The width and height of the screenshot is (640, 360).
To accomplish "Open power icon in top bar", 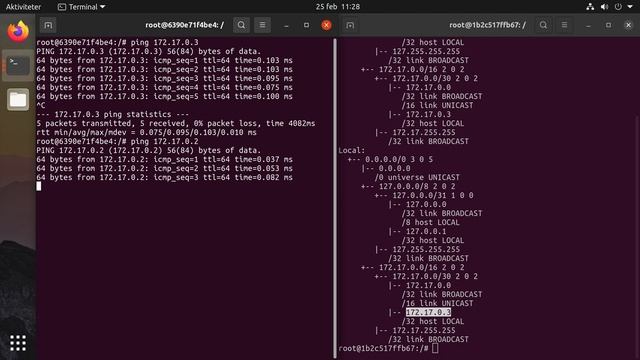I will [618, 7].
